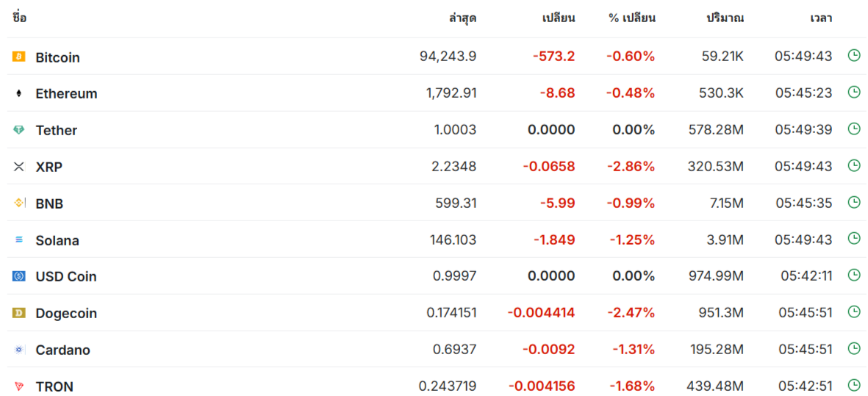Click the clock icon in Bitcoin row
This screenshot has height=396, width=868.
point(854,55)
